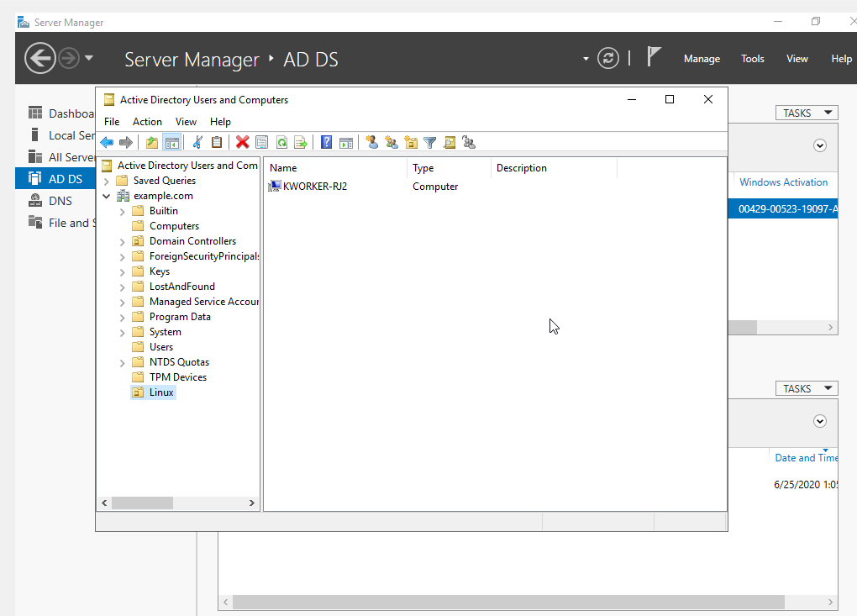Toggle Show/Hide Console Tree toolbar icon
Image resolution: width=857 pixels, height=616 pixels.
pos(171,143)
